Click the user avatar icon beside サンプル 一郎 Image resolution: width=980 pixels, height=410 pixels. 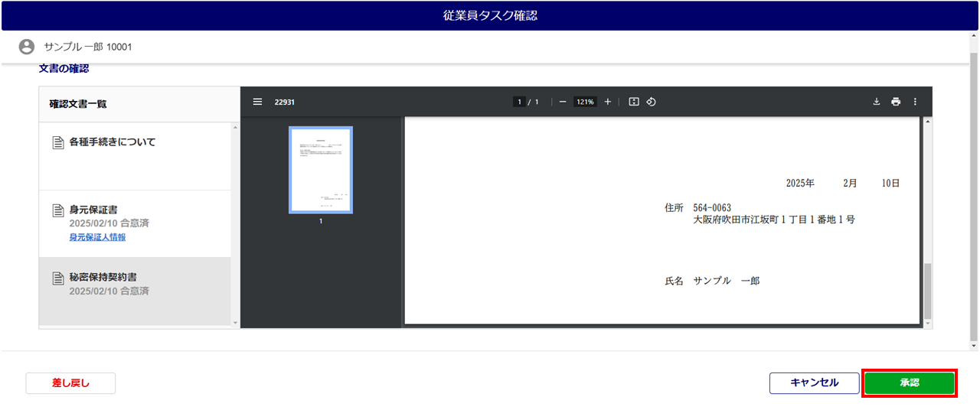click(27, 47)
